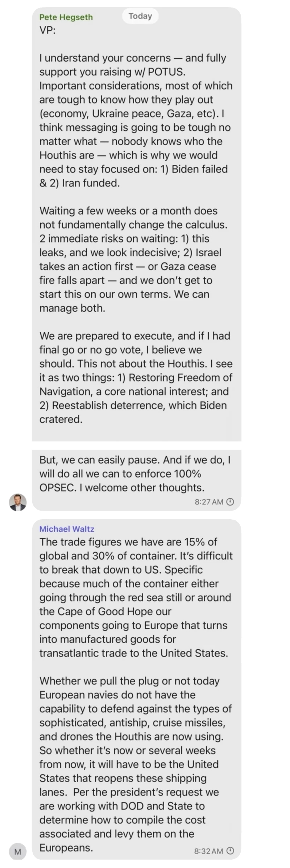Tap Pete Hegseth's profile photo avatar
Image resolution: width=290 pixels, height=868 pixels.
click(17, 502)
